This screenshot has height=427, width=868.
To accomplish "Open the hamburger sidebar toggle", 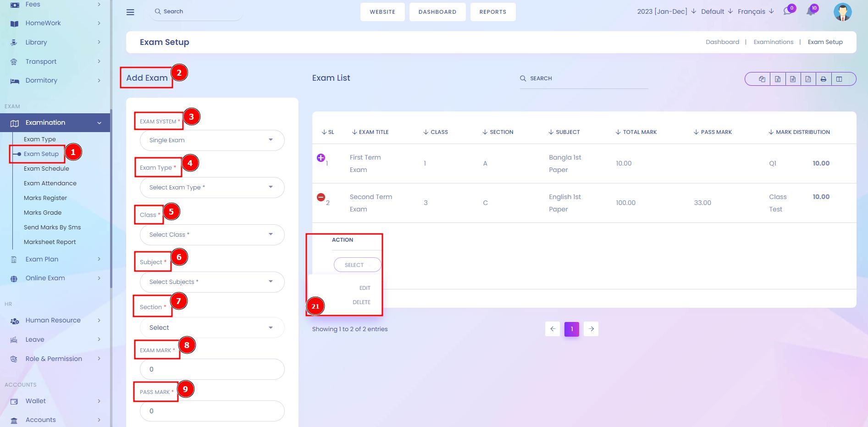I will [x=130, y=12].
